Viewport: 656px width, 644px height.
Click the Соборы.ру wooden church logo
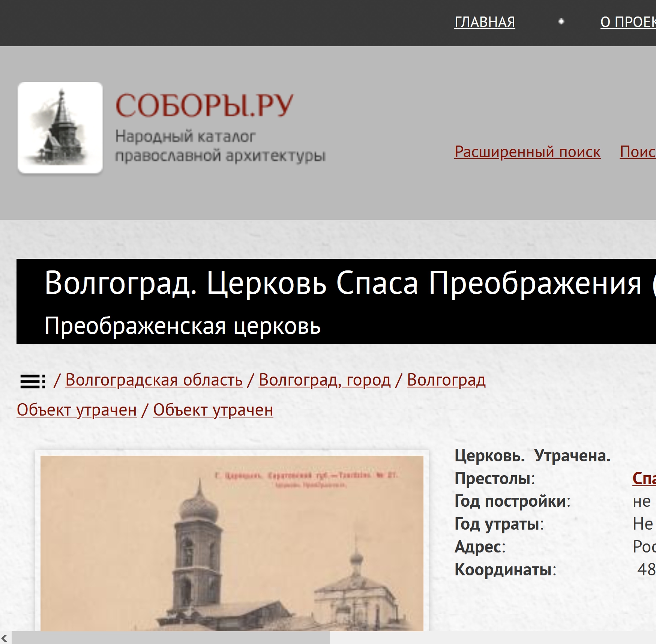pos(60,128)
